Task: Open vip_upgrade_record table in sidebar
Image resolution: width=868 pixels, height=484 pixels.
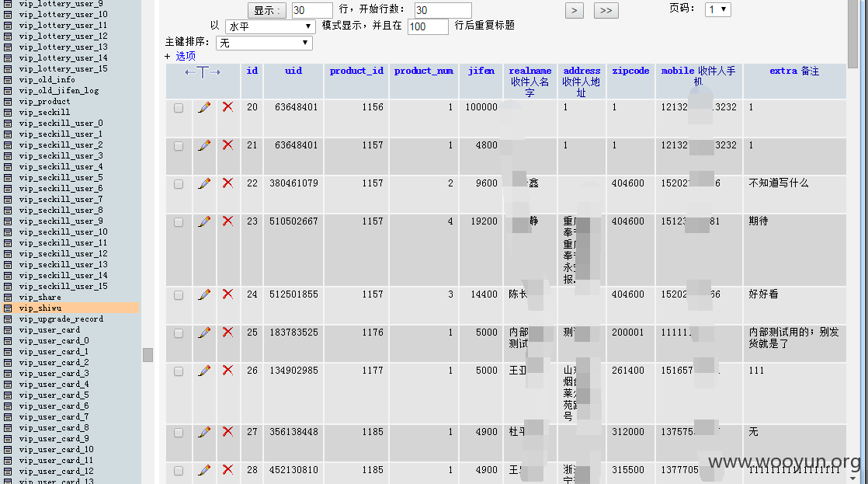Action: click(x=61, y=319)
